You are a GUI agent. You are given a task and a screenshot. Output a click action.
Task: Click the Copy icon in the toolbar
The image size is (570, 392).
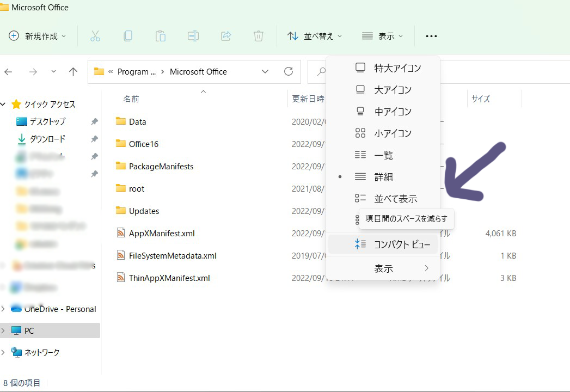(x=127, y=36)
